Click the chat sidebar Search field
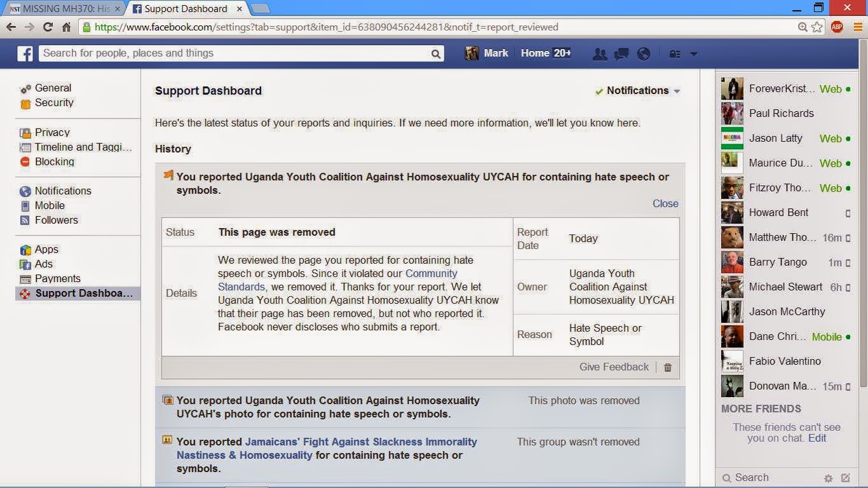The image size is (868, 488). 770,478
